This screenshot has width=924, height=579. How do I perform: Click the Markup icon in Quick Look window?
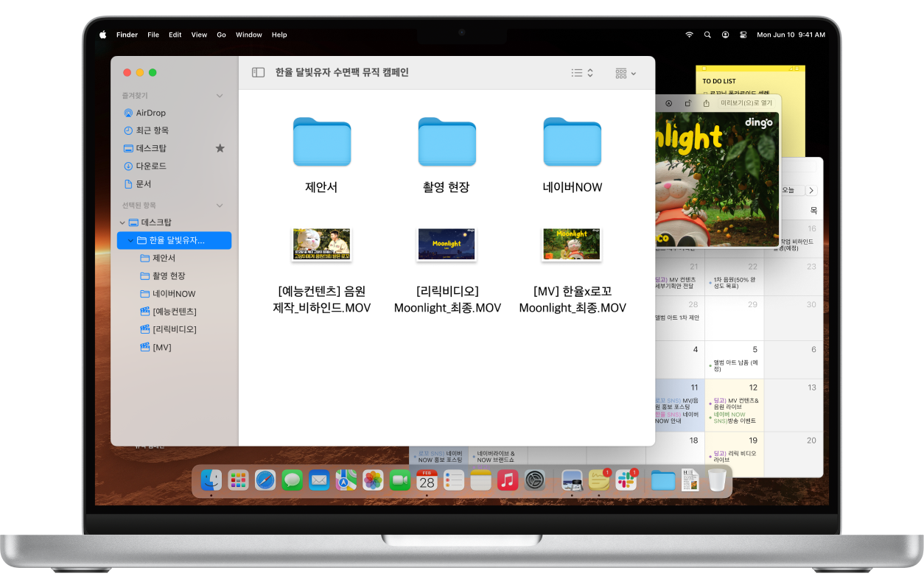pyautogui.click(x=669, y=104)
